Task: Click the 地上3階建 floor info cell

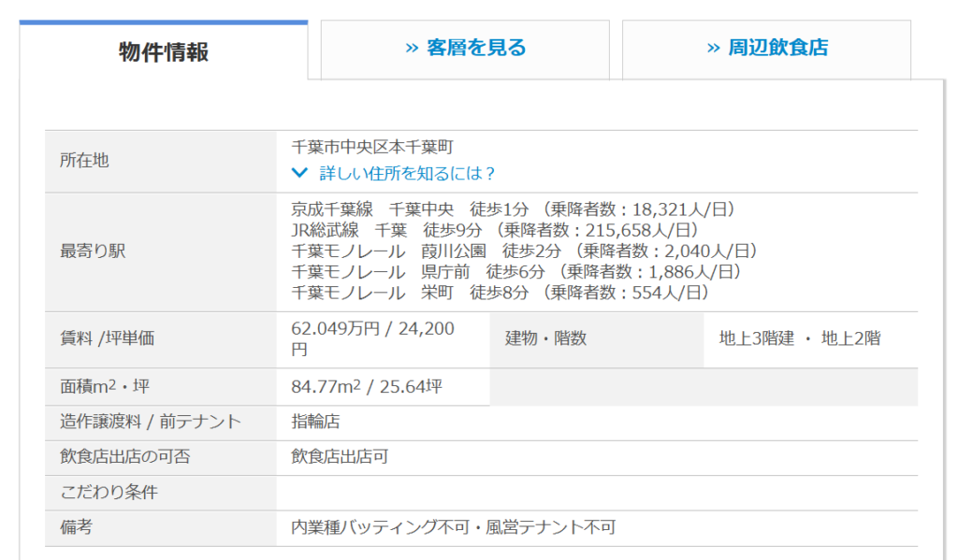Action: click(799, 338)
